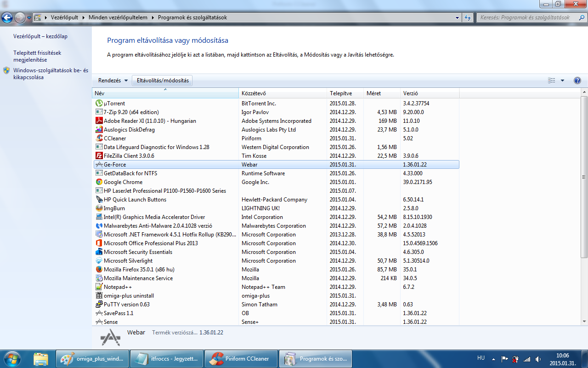Open Windows-szolgáltatások be- és kikapcsolása link
Image resolution: width=588 pixels, height=368 pixels.
pyautogui.click(x=51, y=74)
